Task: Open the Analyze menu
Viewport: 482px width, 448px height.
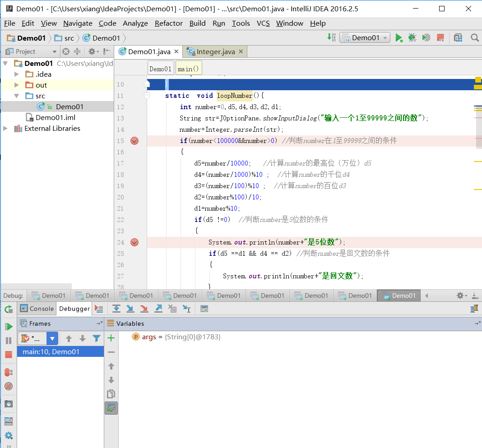Action: 135,23
